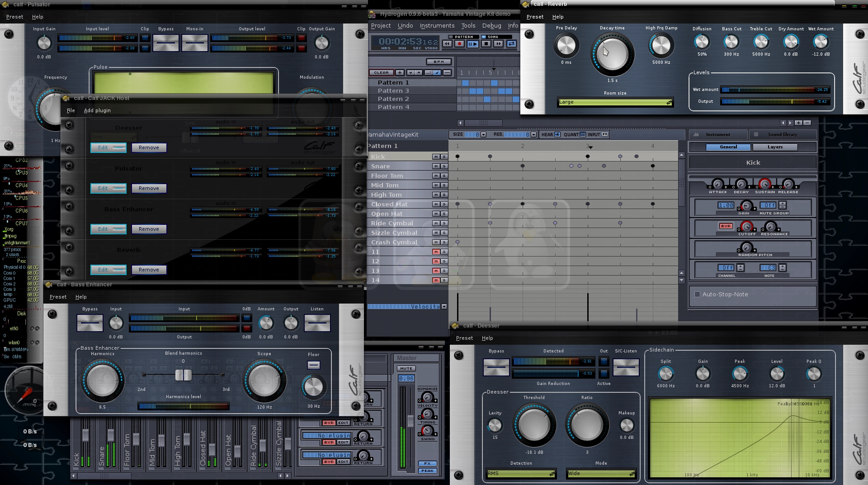
Task: Click Remove button for the Reverb plugin
Action: coord(149,270)
